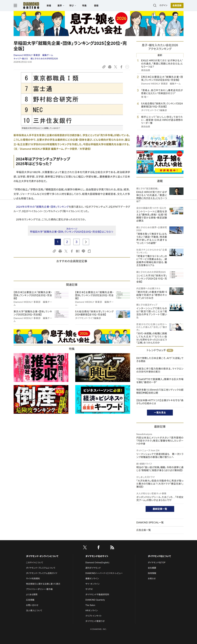197x644 pixels.
Task: Click the 一覧を見る button
Action: point(160,413)
